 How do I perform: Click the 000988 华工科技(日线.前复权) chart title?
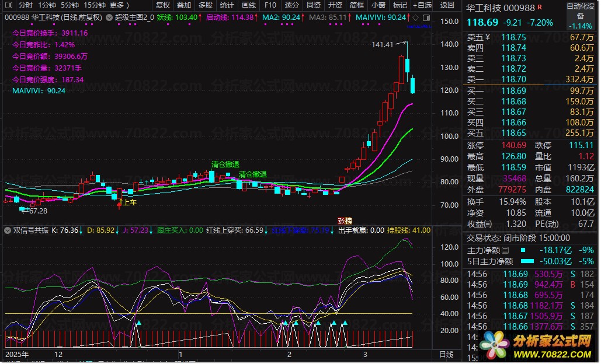pos(53,17)
